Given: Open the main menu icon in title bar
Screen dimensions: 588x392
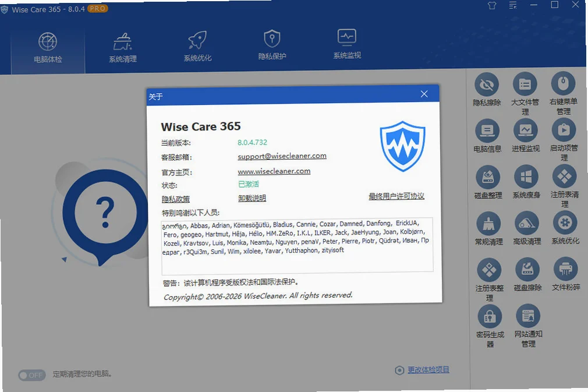Looking at the screenshot, I should pos(513,5).
